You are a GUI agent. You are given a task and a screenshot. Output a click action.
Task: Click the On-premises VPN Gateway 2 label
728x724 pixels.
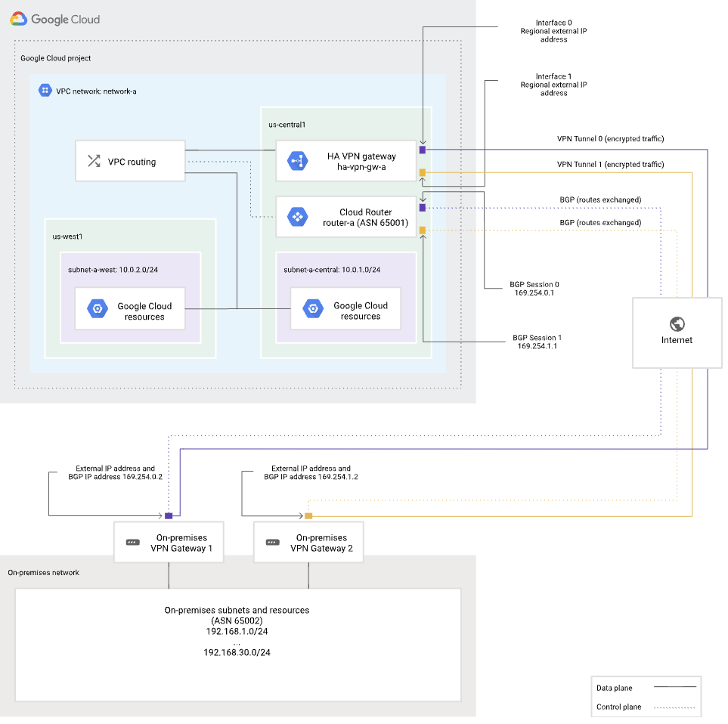click(322, 543)
